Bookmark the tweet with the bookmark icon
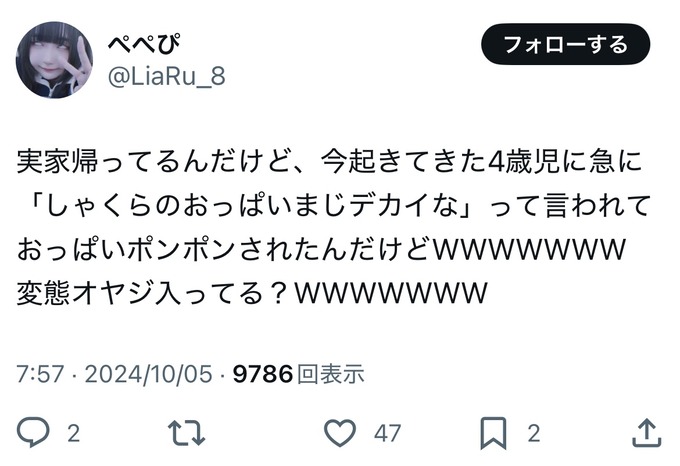 [x=493, y=433]
